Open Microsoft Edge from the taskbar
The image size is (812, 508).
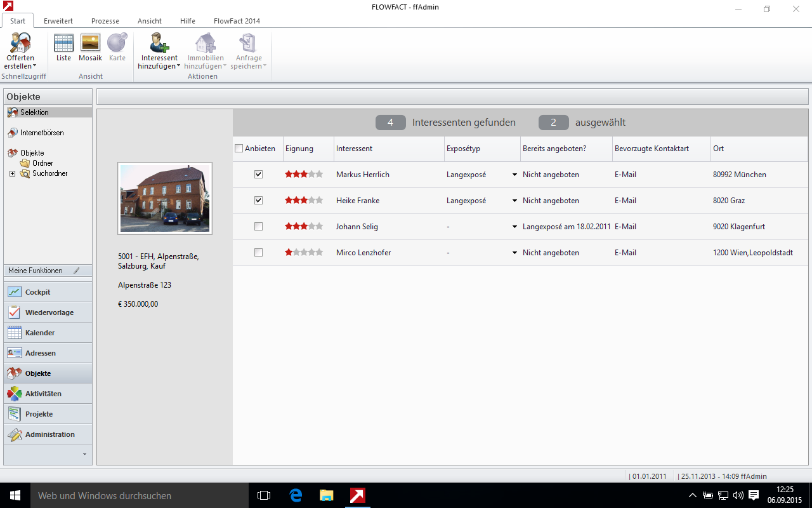click(x=296, y=495)
